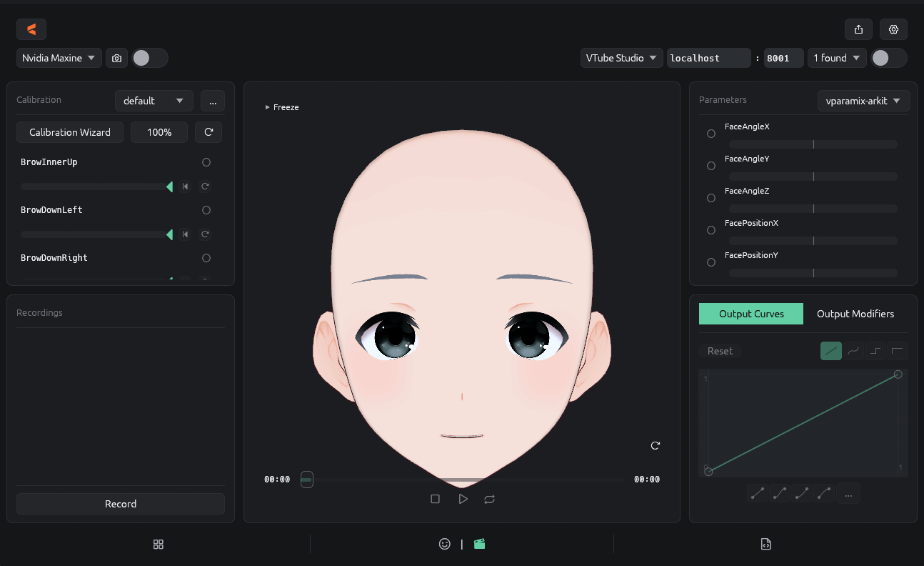This screenshot has height=566, width=924.
Task: Click BrowInnerUp skip-to-start icon
Action: (185, 187)
